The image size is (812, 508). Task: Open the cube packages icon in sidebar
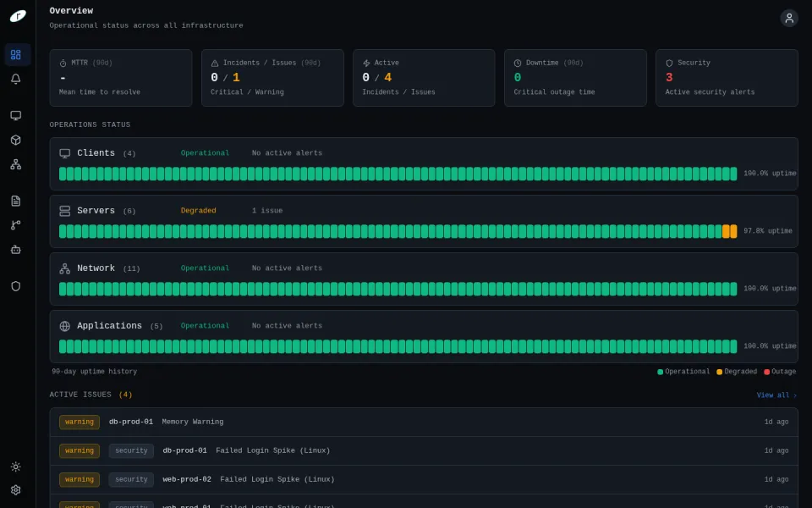click(16, 140)
